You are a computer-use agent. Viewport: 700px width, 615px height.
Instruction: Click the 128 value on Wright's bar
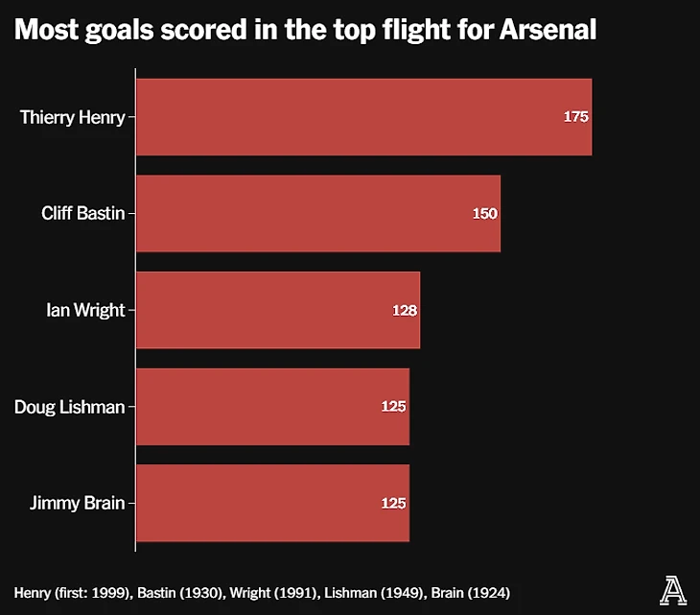tap(405, 310)
